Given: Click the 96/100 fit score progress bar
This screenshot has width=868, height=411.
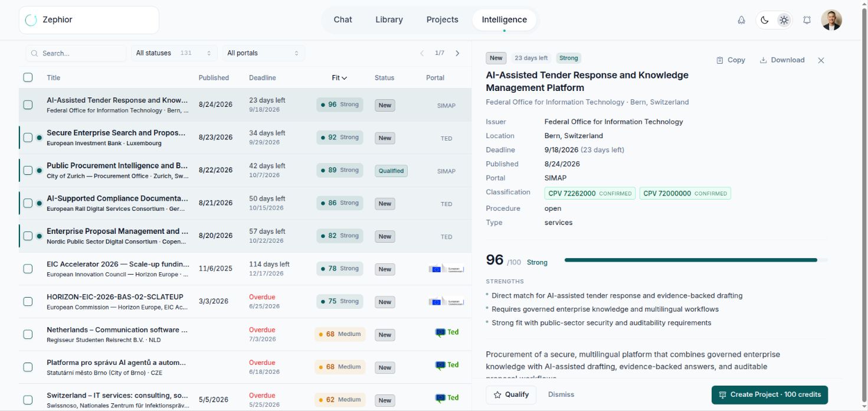Looking at the screenshot, I should [x=696, y=260].
